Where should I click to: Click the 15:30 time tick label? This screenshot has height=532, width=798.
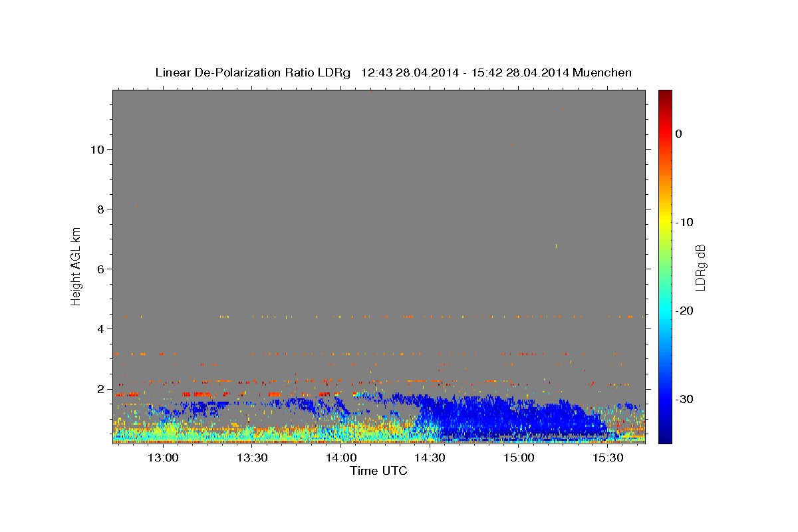608,458
